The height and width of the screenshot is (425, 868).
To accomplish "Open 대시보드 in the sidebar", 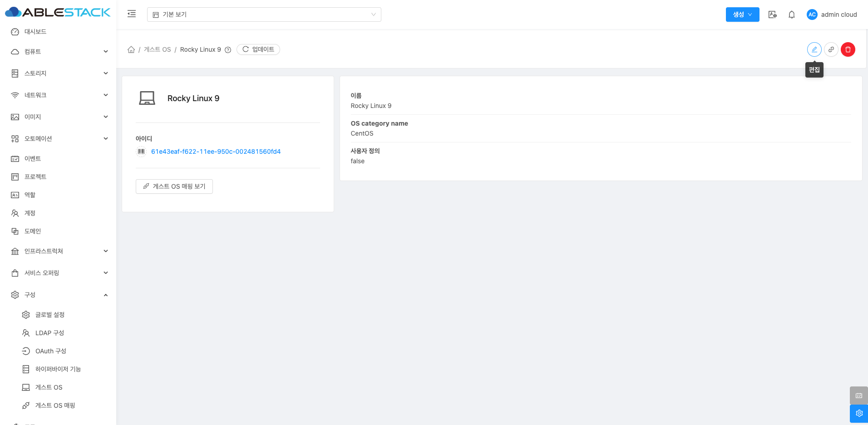I will click(58, 32).
